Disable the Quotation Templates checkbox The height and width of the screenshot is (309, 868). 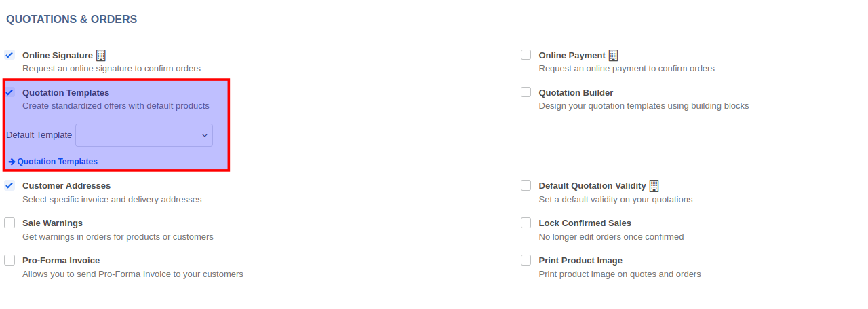pyautogui.click(x=9, y=92)
